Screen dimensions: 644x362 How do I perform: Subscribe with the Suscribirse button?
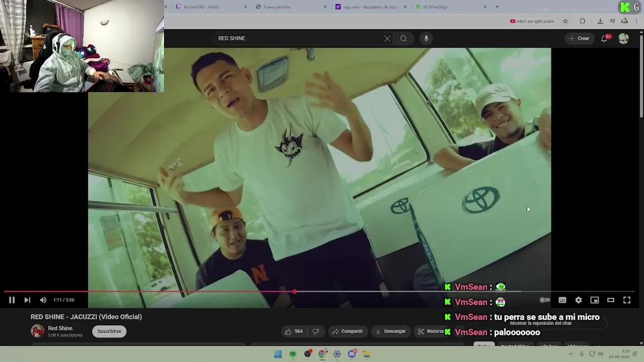point(109,331)
